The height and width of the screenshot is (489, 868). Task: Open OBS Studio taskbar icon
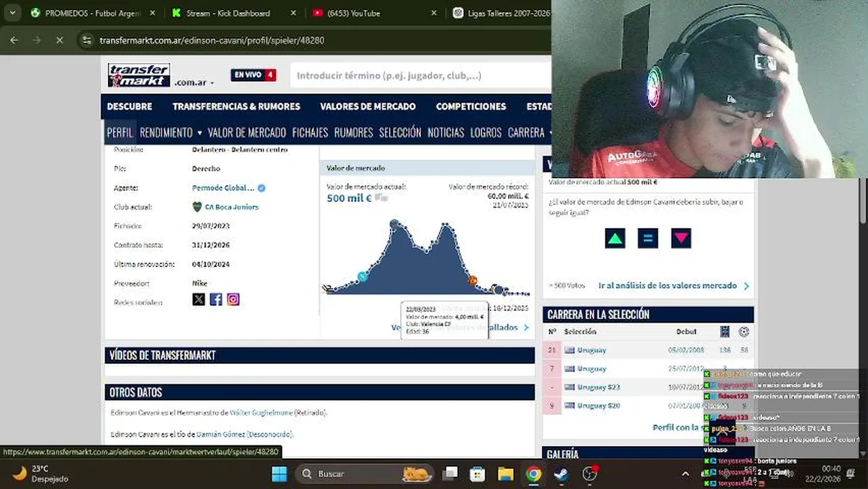(x=590, y=473)
